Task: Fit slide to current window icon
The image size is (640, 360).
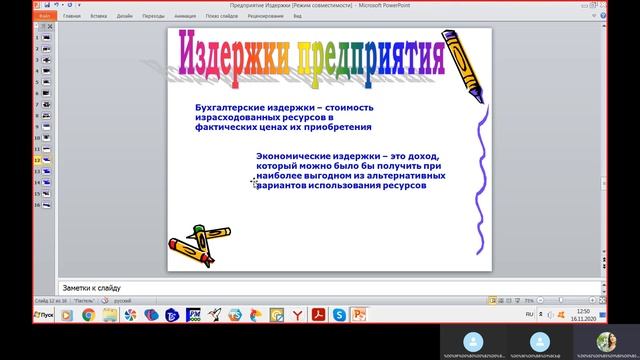Action: 602,300
